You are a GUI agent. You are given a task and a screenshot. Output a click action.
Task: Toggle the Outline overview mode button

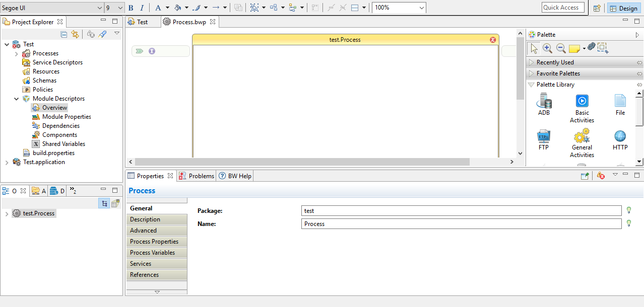115,203
